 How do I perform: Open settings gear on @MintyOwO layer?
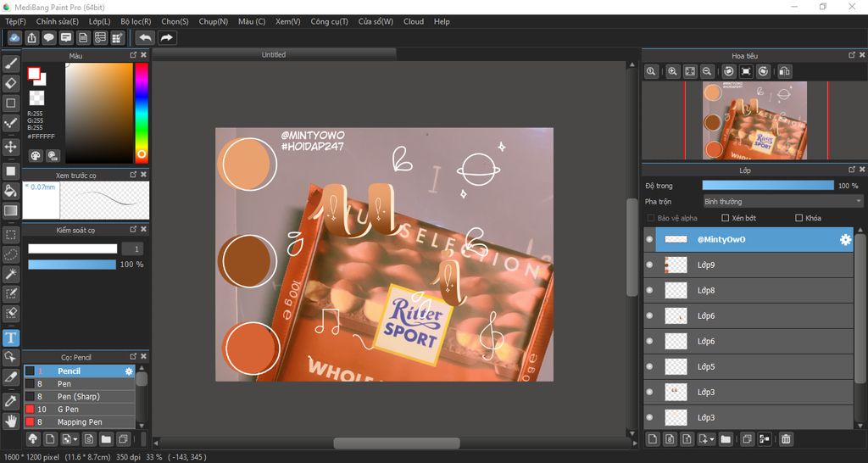845,239
